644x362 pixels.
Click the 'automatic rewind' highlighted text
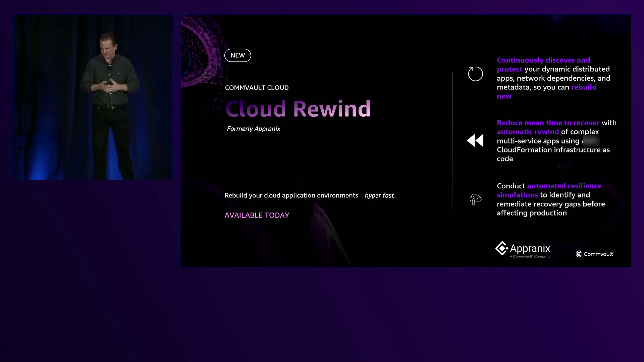click(x=528, y=132)
